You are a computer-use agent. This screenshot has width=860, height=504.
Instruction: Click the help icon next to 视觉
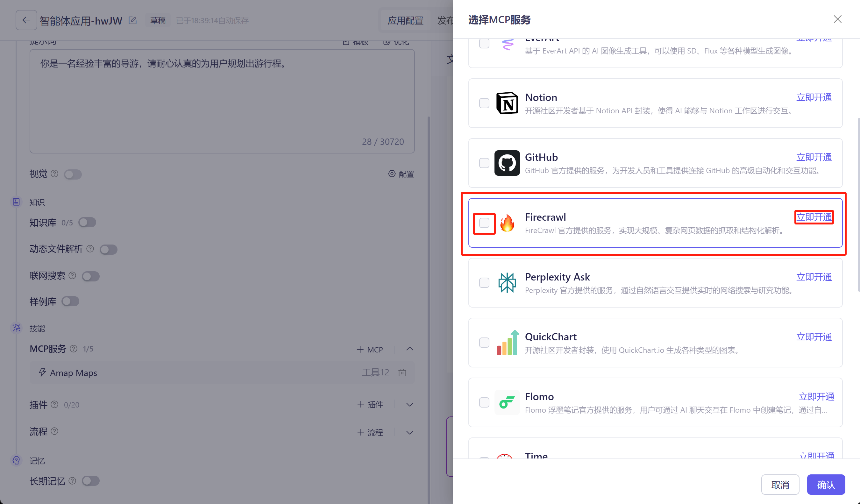point(54,174)
